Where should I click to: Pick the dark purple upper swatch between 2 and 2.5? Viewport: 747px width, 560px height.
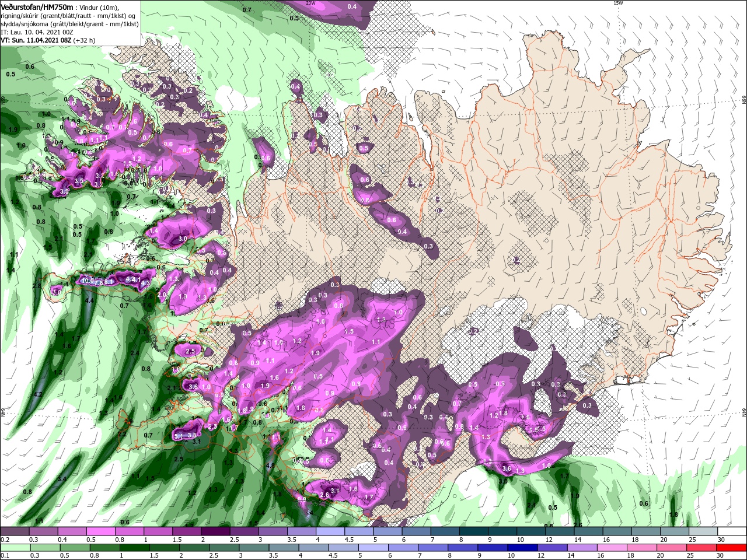coord(215,531)
